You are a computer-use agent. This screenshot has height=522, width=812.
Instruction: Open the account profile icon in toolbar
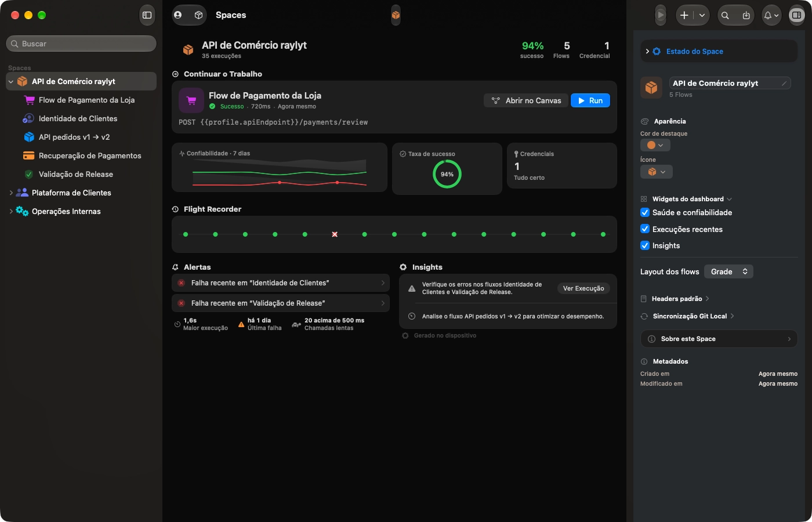[x=178, y=15]
